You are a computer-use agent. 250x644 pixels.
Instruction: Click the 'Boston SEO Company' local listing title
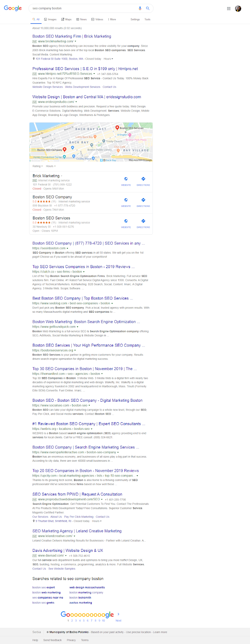[x=52, y=197]
